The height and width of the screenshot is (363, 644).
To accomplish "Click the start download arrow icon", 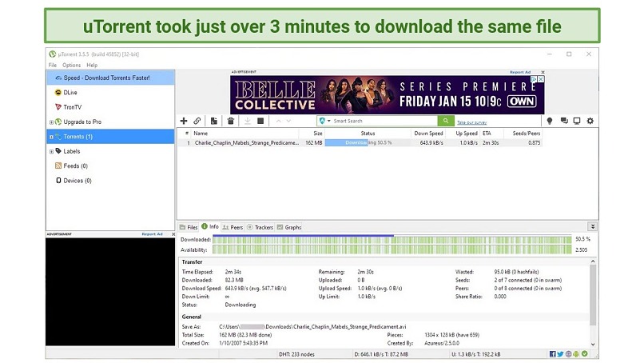I will pyautogui.click(x=247, y=121).
